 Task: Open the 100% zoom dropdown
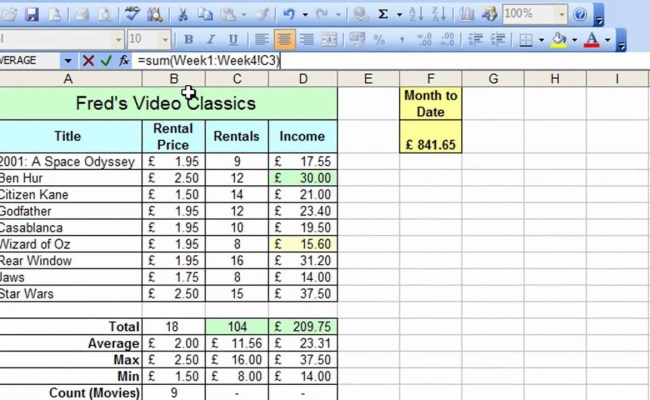[562, 15]
